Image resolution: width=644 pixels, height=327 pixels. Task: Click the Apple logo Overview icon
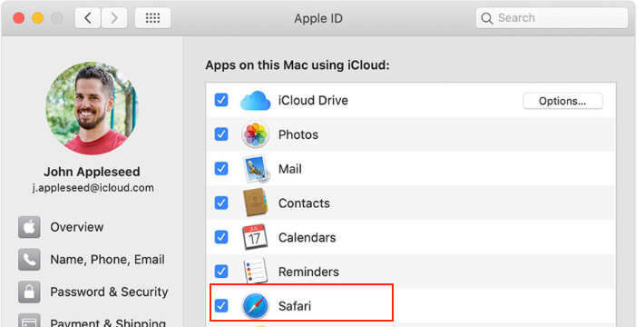(x=29, y=227)
